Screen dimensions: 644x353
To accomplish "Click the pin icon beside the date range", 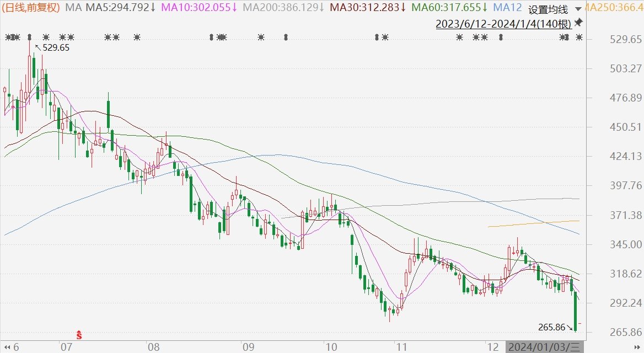I will coord(578,23).
